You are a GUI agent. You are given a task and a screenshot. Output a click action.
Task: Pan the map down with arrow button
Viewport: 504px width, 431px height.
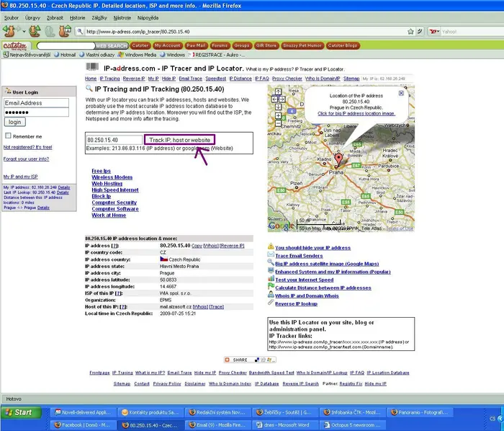(x=279, y=107)
